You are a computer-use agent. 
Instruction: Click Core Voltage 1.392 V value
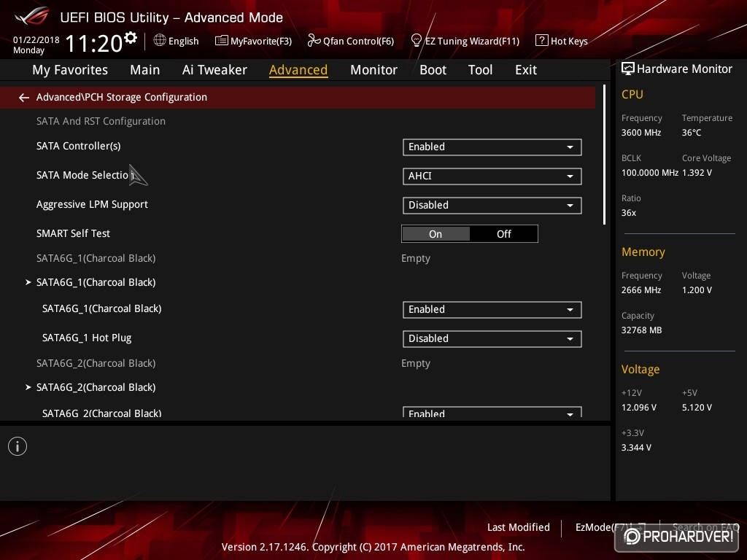tap(697, 172)
